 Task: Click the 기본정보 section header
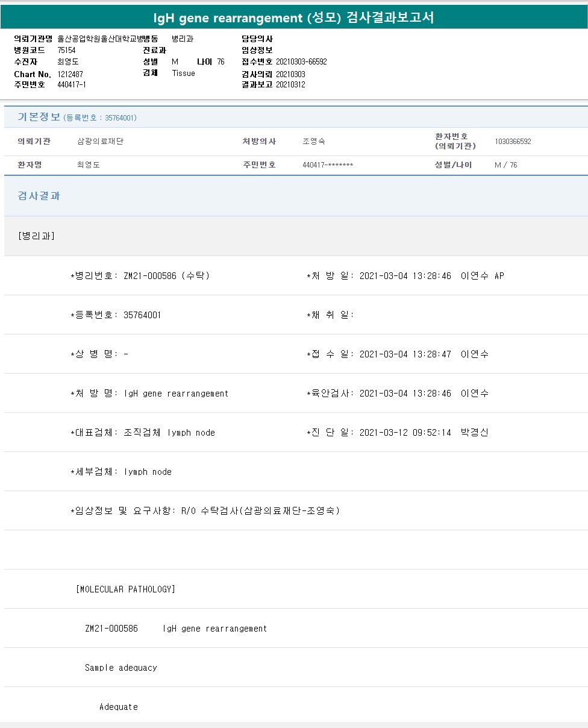point(39,117)
